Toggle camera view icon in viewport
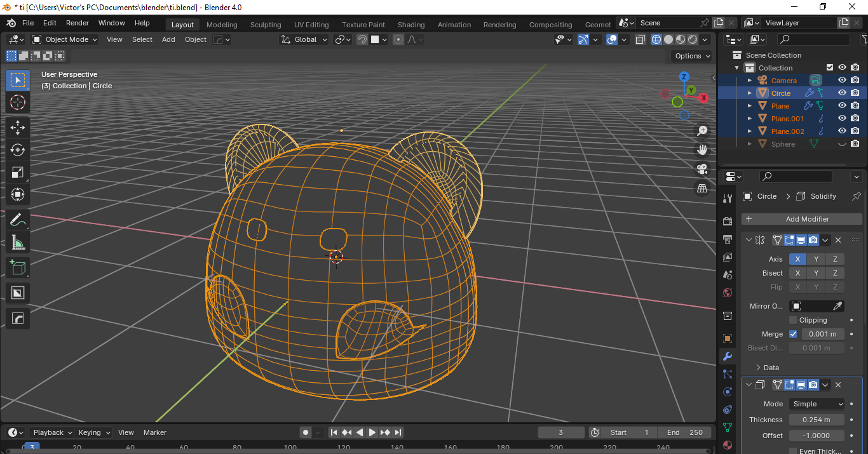868x454 pixels. [702, 169]
